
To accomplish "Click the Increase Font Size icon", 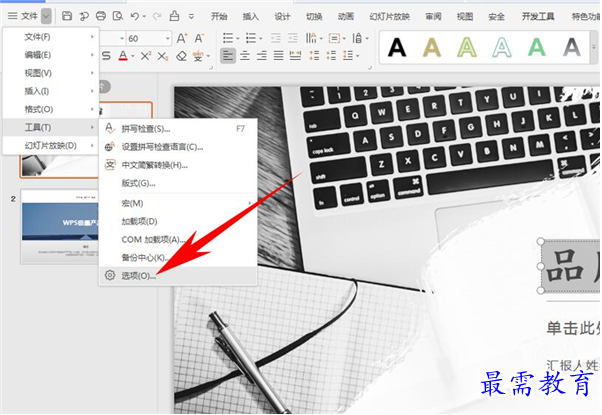I will (x=182, y=38).
